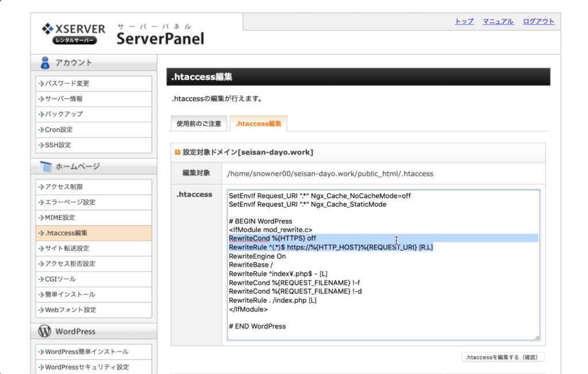Image resolution: width=588 pixels, height=374 pixels.
Task: Click the XSERVER ServerPanel logo
Action: (x=122, y=34)
